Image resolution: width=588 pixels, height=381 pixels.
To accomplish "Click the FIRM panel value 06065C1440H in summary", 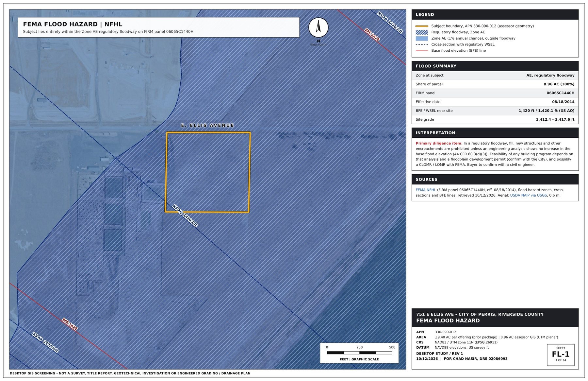I will [560, 93].
